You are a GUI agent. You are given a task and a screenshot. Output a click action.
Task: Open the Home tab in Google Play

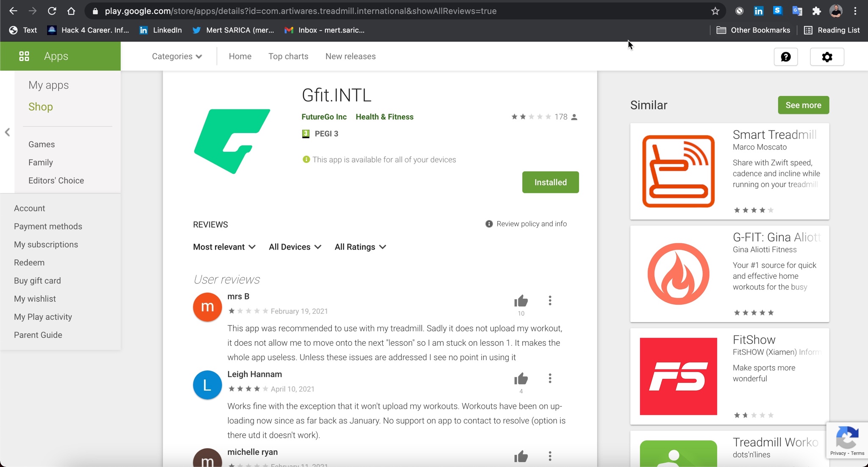(x=240, y=56)
